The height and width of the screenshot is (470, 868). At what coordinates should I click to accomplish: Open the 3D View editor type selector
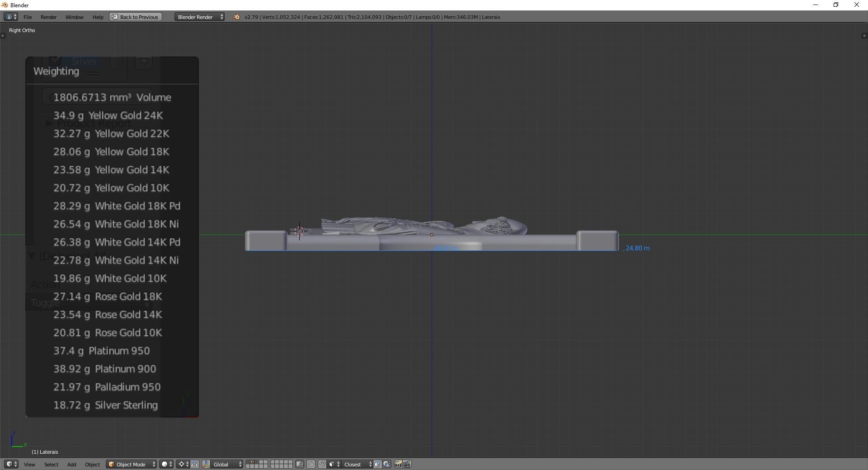11,465
